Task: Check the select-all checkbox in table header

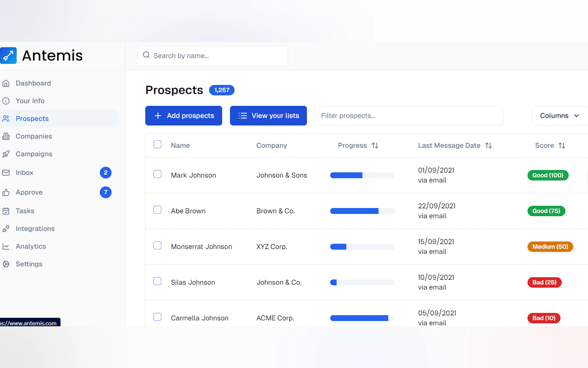Action: coord(157,144)
